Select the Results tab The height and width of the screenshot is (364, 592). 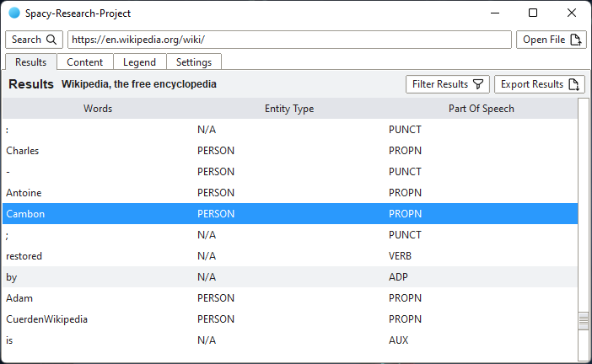(31, 62)
